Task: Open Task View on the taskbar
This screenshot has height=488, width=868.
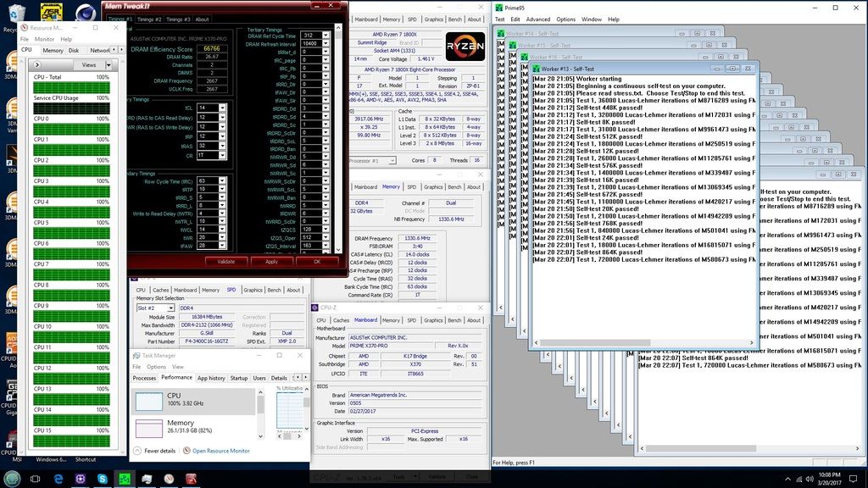Action: coord(35,479)
